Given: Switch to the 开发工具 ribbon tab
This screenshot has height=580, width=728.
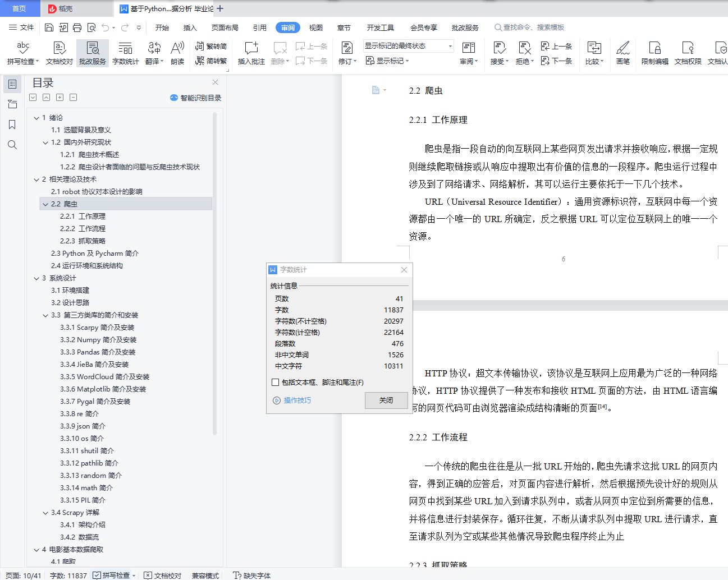Looking at the screenshot, I should point(381,27).
